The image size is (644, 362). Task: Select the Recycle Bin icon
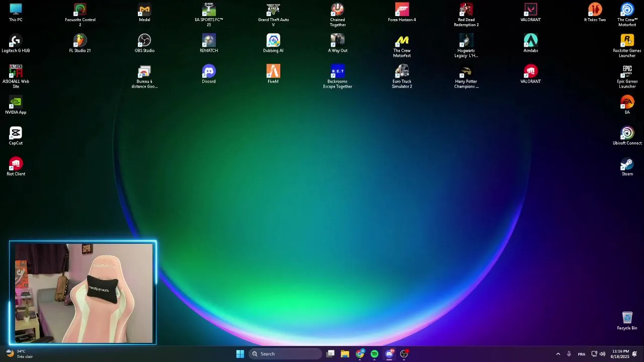click(627, 320)
